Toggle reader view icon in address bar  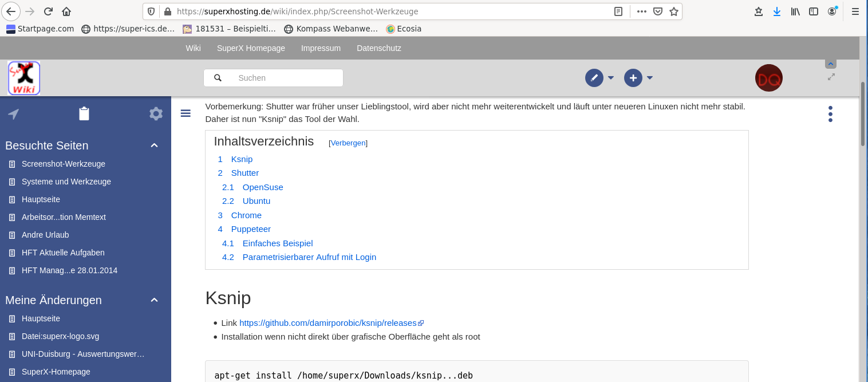point(618,11)
